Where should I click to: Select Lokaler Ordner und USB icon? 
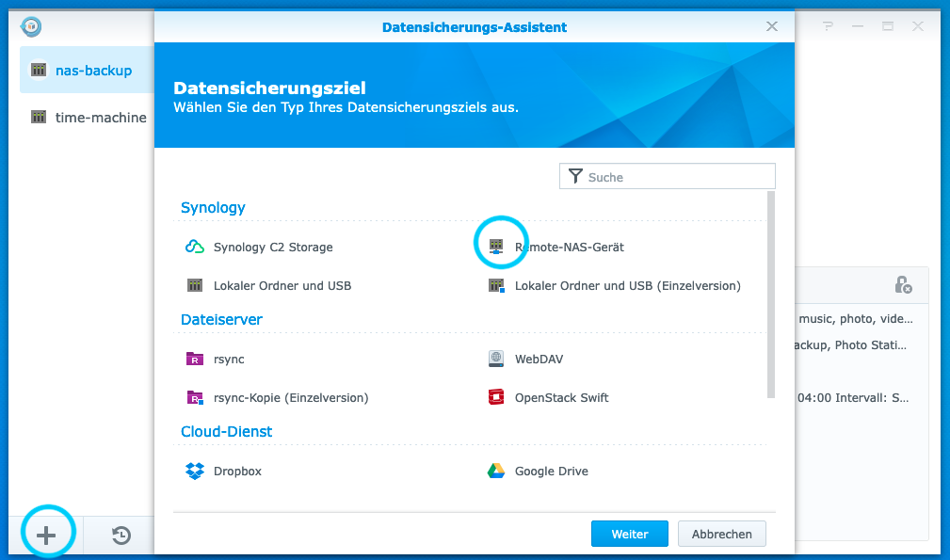tap(195, 285)
